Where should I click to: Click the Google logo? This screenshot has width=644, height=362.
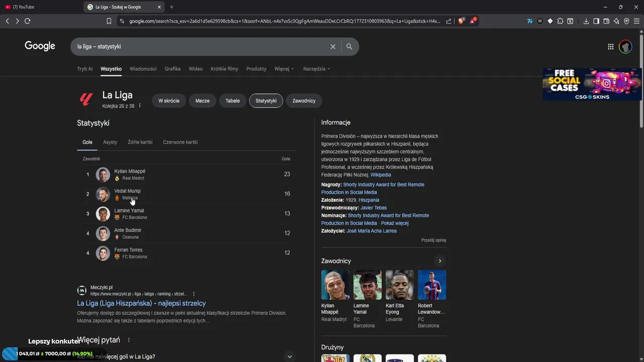tap(40, 46)
